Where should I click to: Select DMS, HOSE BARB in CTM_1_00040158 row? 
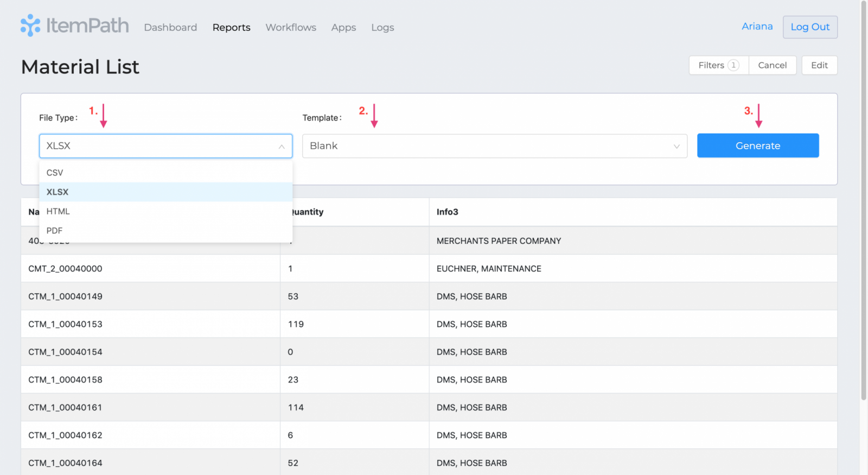pos(633,379)
